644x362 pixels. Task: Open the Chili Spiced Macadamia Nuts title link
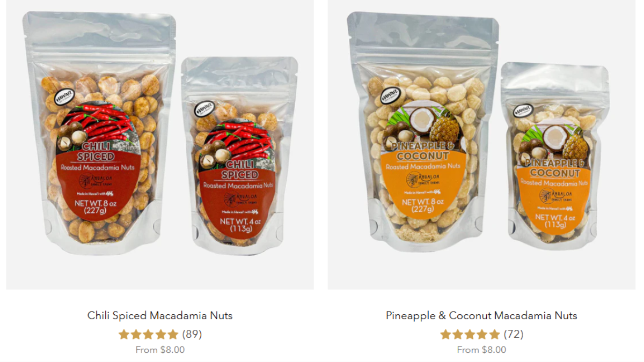160,315
